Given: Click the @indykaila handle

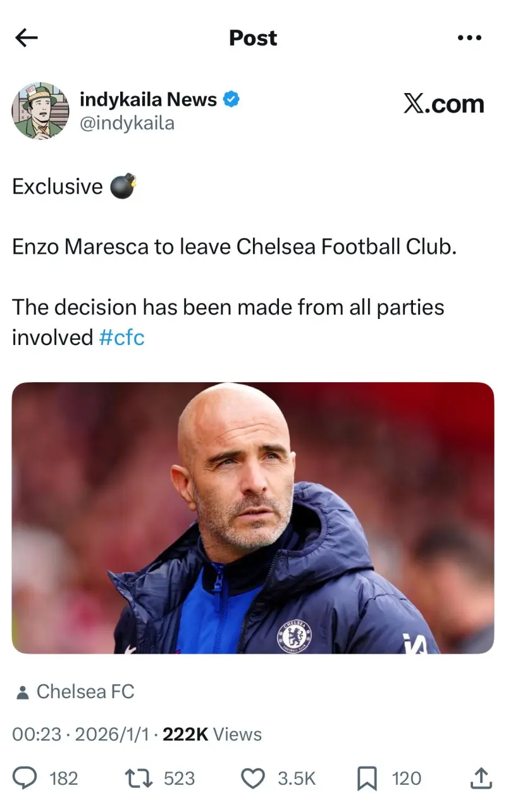Looking at the screenshot, I should [x=126, y=123].
